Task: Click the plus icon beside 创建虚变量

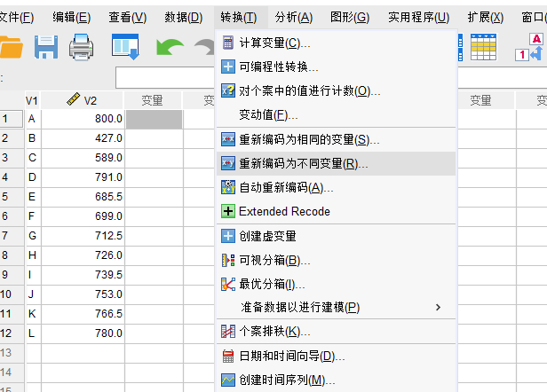Action: 228,236
